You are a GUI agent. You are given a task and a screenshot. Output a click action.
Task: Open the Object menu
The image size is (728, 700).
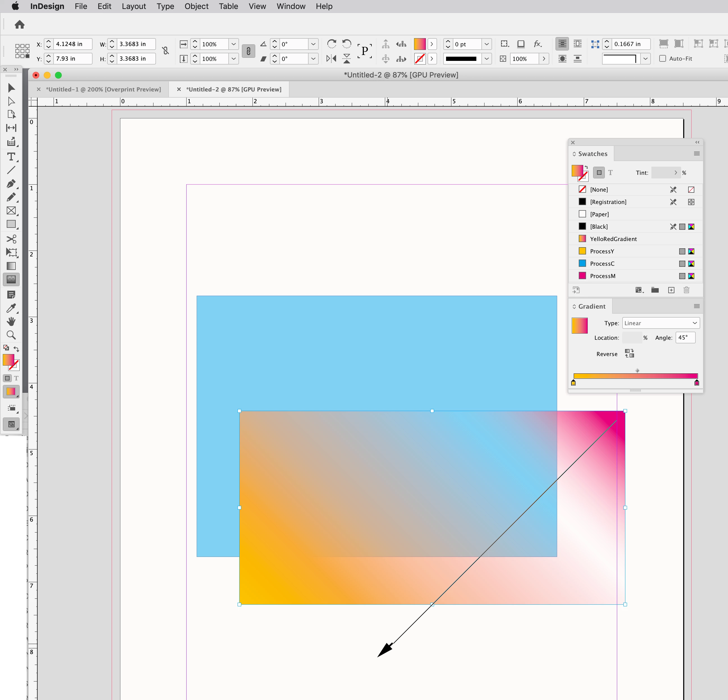196,6
